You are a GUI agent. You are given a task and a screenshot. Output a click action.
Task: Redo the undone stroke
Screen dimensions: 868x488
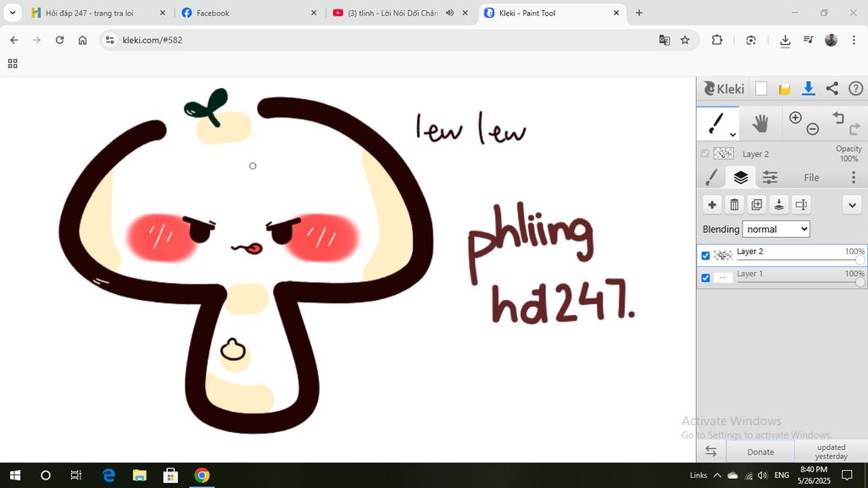coord(854,129)
